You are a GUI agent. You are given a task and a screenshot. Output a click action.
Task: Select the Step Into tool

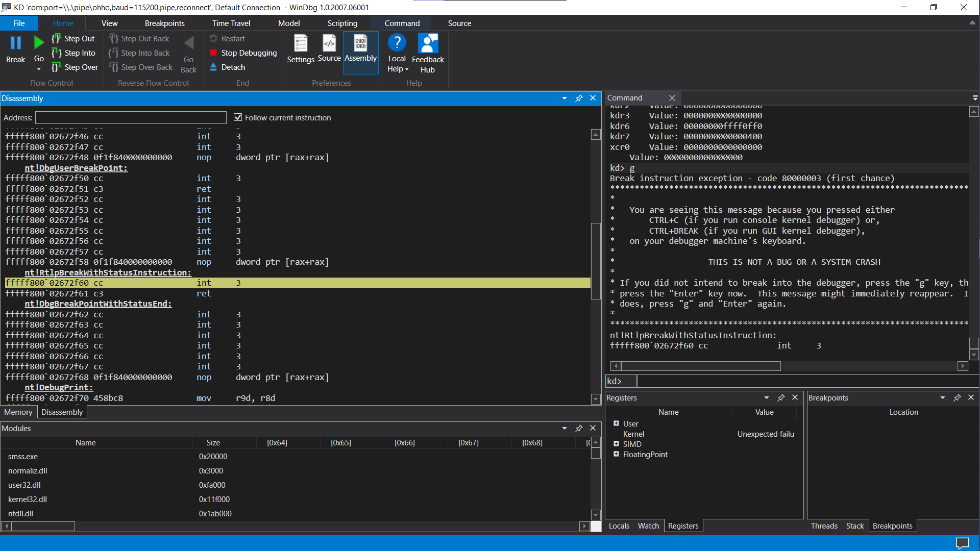pos(73,53)
